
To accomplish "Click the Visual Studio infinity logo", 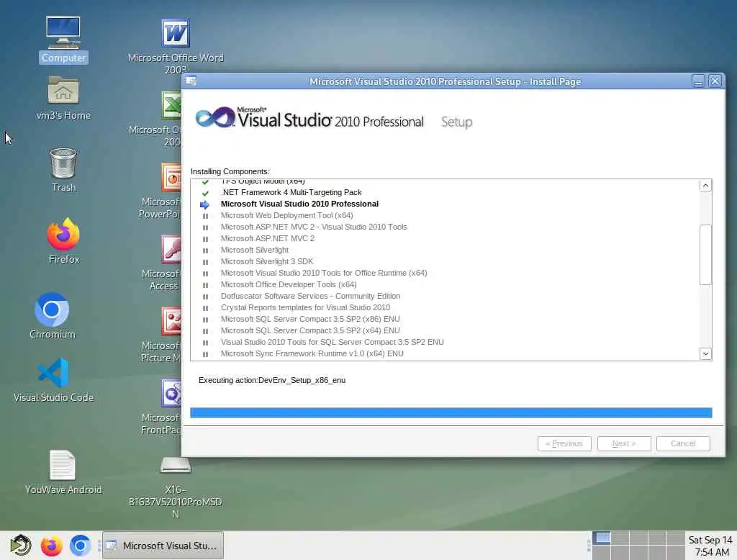I will point(214,117).
